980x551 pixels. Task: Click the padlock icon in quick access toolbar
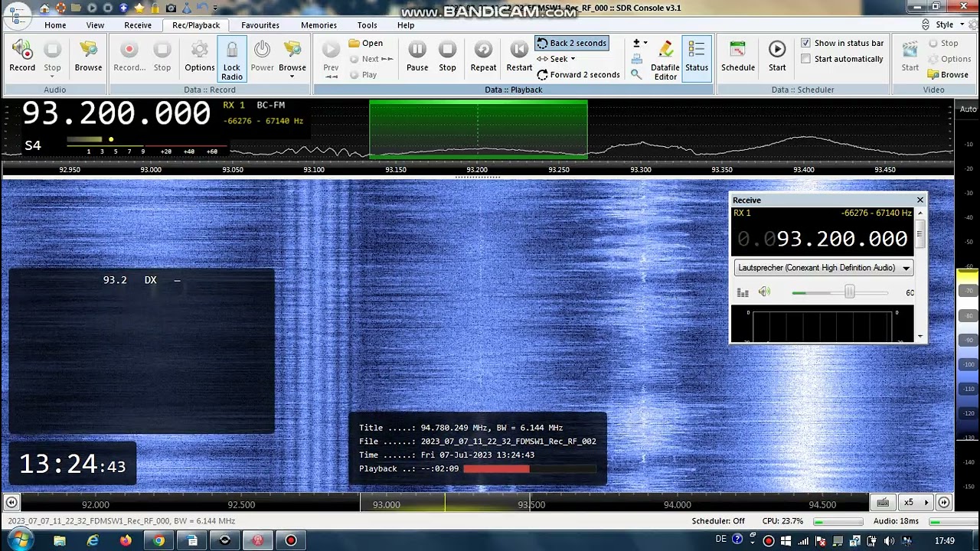(x=155, y=8)
